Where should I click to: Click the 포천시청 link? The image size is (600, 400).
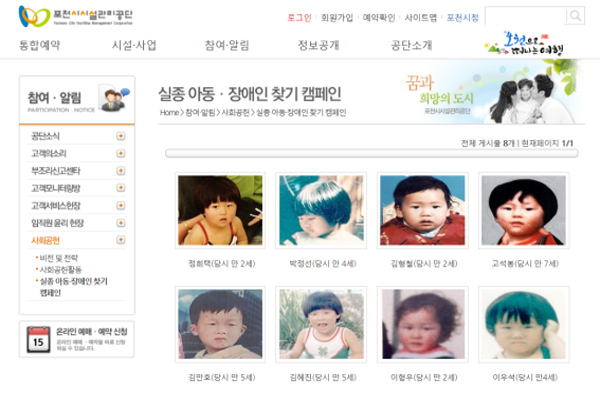(463, 18)
